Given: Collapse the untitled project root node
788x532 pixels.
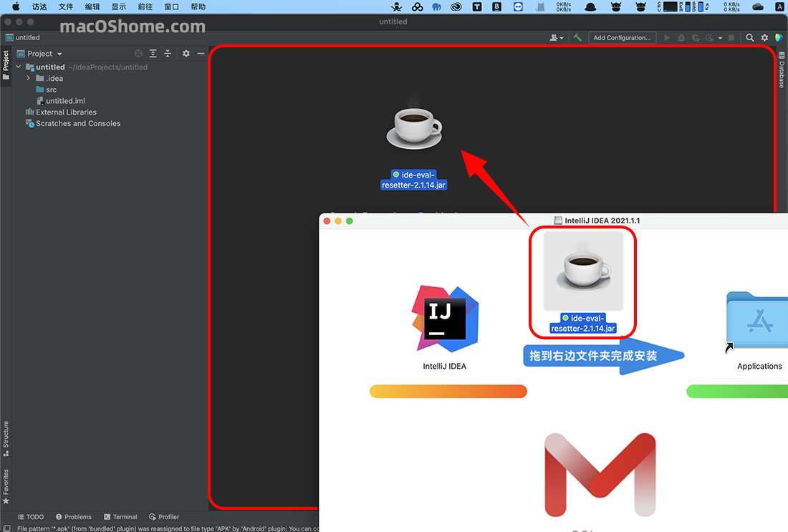Looking at the screenshot, I should 19,67.
